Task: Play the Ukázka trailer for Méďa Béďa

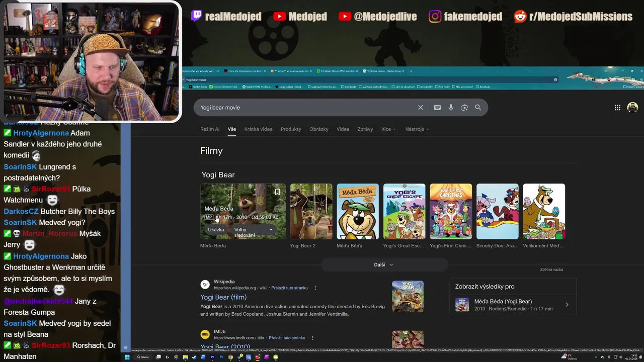Action: click(216, 230)
